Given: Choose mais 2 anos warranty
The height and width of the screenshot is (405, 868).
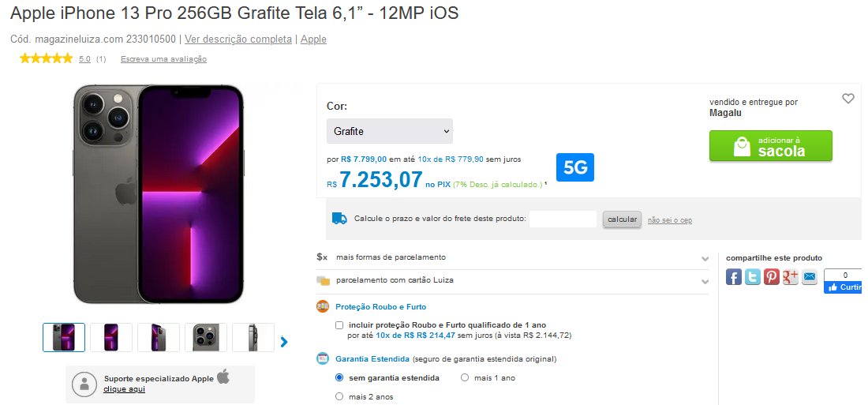Looking at the screenshot, I should [x=339, y=396].
